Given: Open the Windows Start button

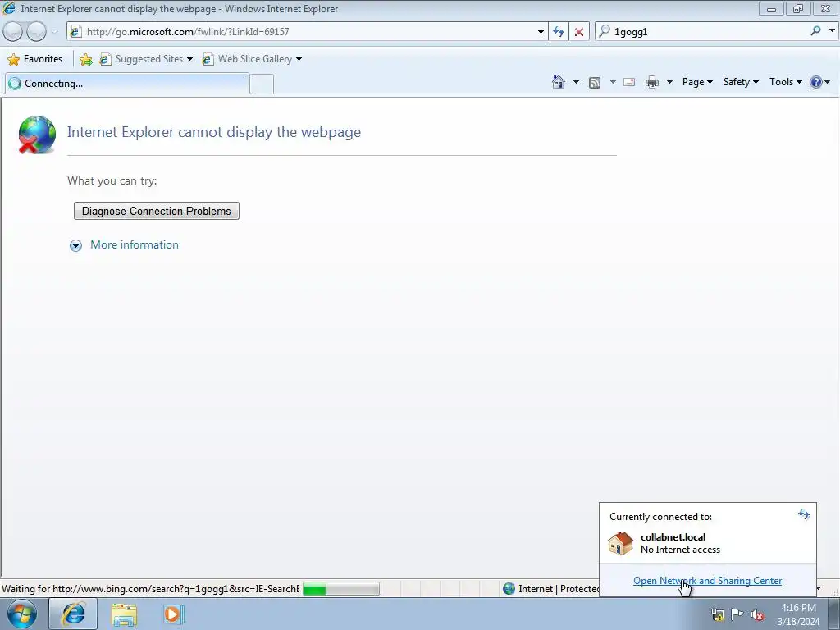Looking at the screenshot, I should (22, 614).
